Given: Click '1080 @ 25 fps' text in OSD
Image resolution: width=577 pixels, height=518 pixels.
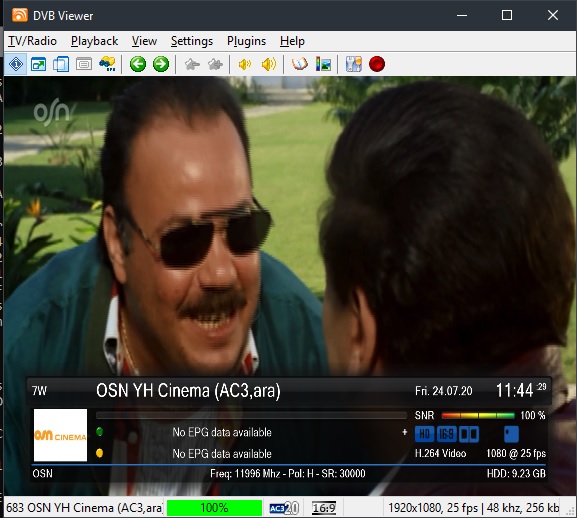Looking at the screenshot, I should click(516, 453).
